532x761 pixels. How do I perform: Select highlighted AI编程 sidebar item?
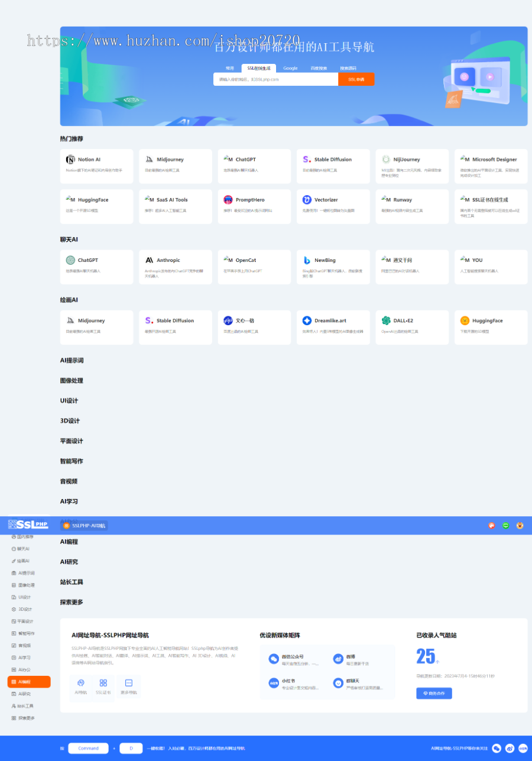29,682
